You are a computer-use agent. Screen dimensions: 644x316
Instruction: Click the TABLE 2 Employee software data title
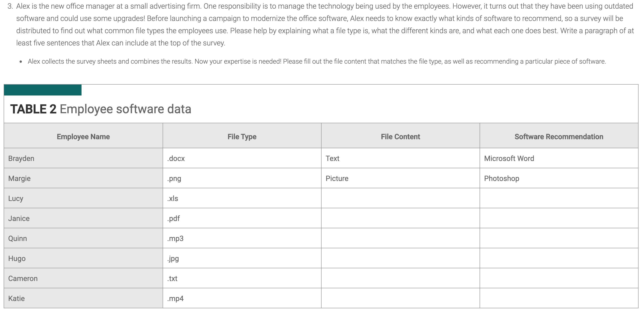pos(101,109)
